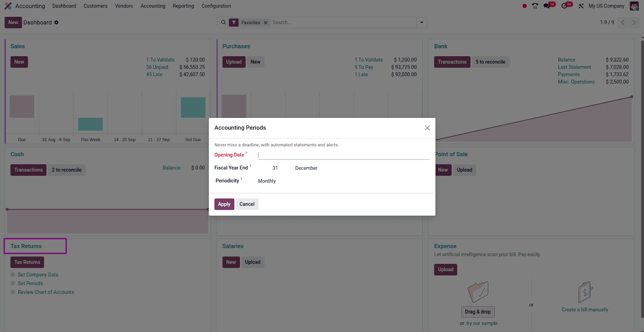The height and width of the screenshot is (332, 644).
Task: Expand the search options dropdown arrow
Action: point(421,23)
